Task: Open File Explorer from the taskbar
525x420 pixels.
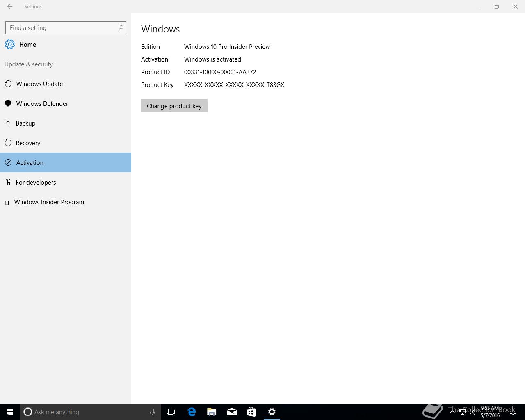Action: pyautogui.click(x=212, y=412)
